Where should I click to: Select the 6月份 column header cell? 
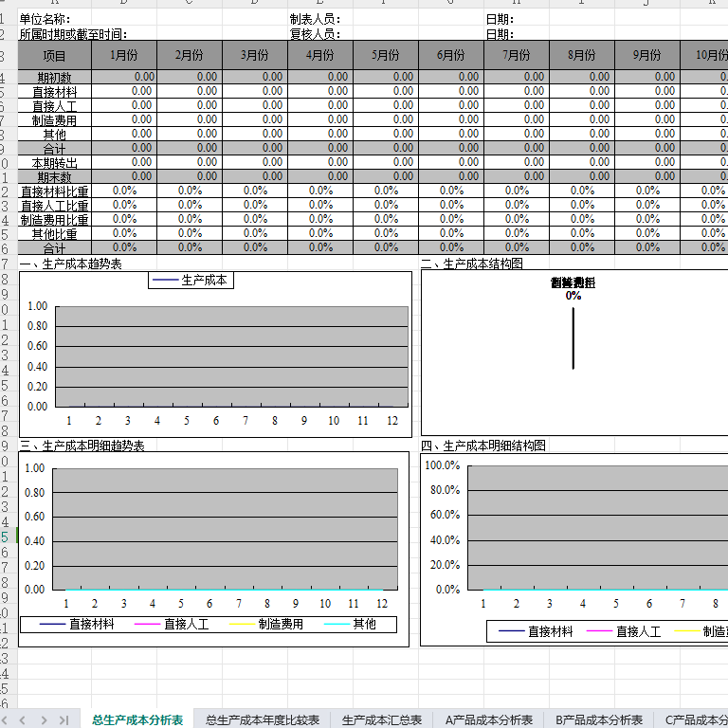pyautogui.click(x=451, y=56)
